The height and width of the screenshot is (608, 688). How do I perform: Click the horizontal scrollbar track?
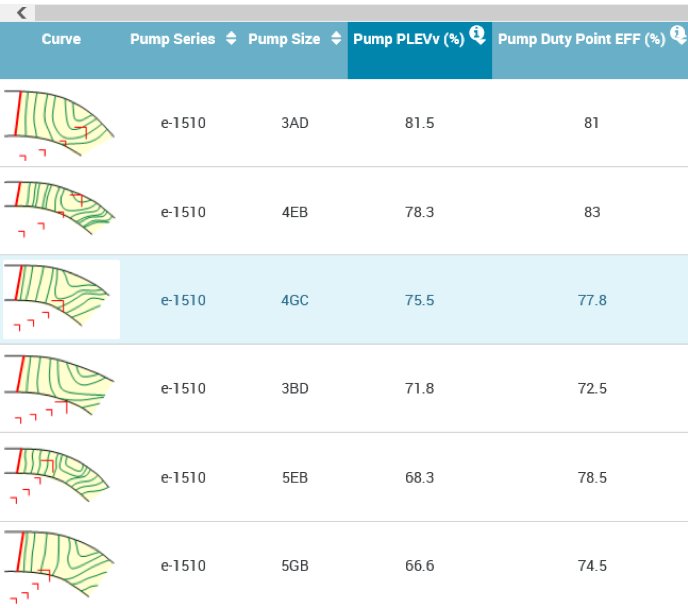coord(361,13)
